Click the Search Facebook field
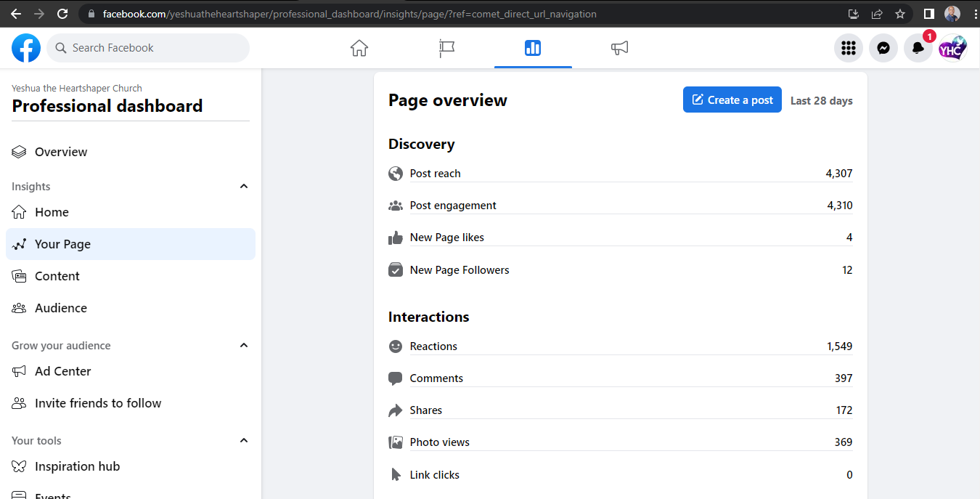The image size is (980, 499). coord(149,48)
